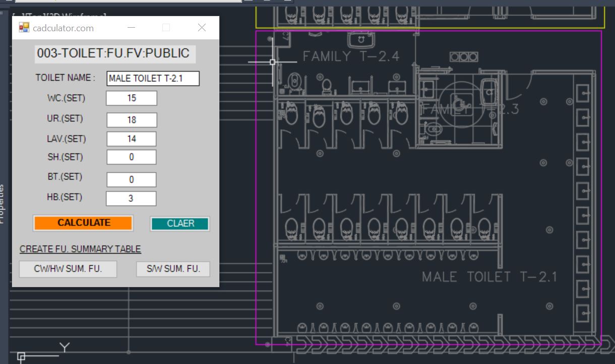Click the cadculator.com window app icon

pos(24,28)
